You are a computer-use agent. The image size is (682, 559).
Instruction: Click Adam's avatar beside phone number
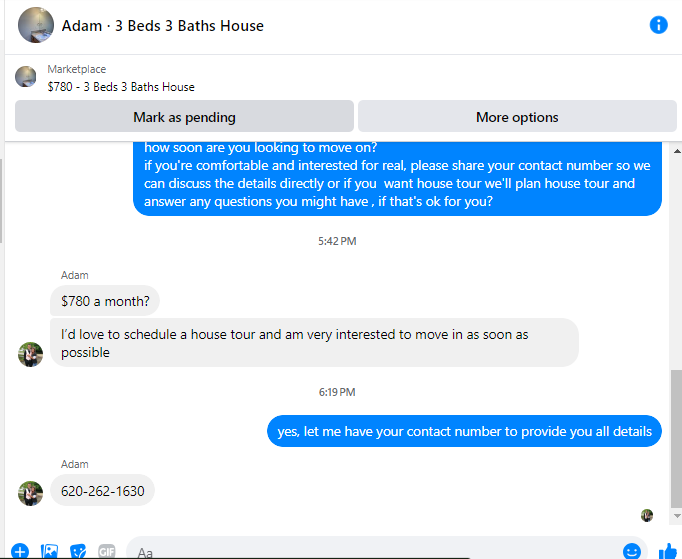pyautogui.click(x=30, y=493)
